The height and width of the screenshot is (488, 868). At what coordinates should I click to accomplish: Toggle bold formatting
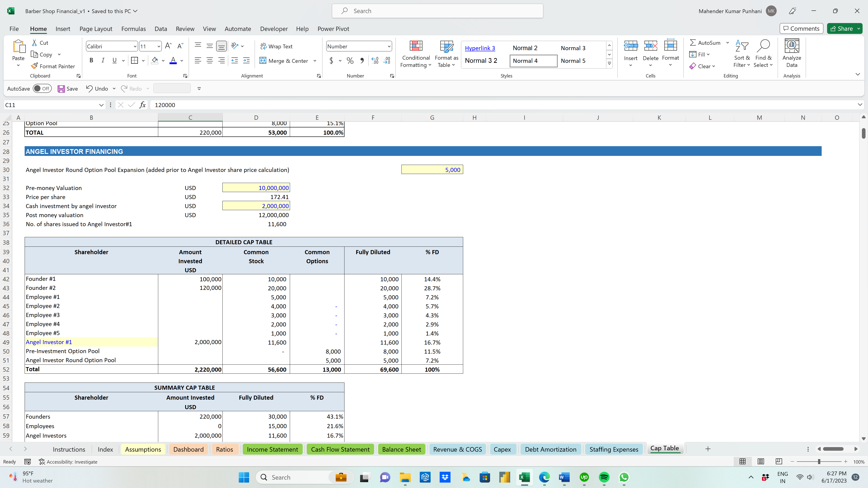click(91, 60)
